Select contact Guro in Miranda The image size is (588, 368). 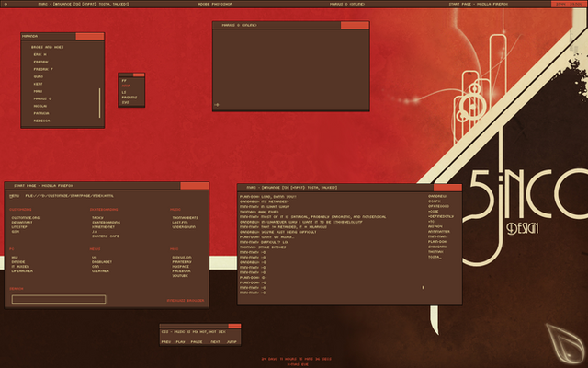(39, 76)
